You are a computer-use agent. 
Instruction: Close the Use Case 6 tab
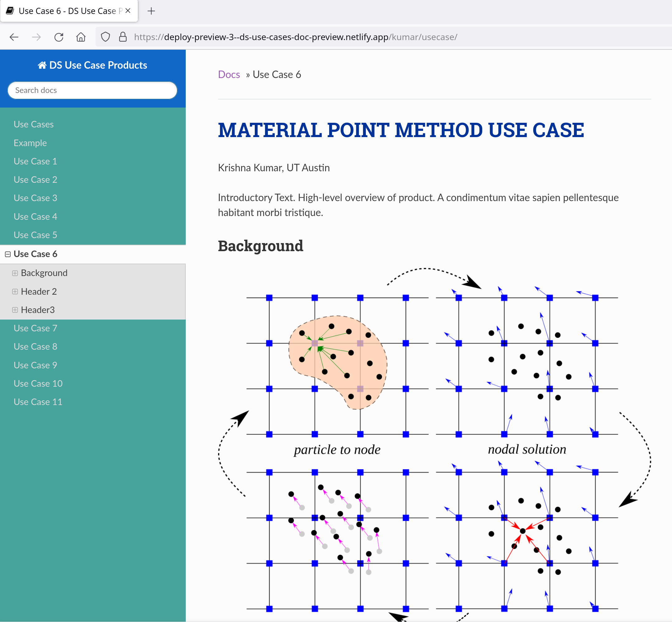pyautogui.click(x=128, y=11)
